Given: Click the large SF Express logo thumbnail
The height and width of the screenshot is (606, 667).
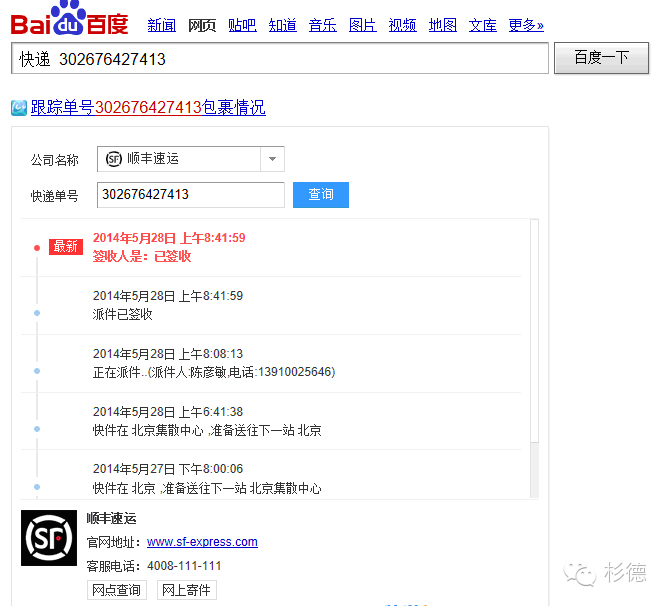Looking at the screenshot, I should pyautogui.click(x=49, y=538).
